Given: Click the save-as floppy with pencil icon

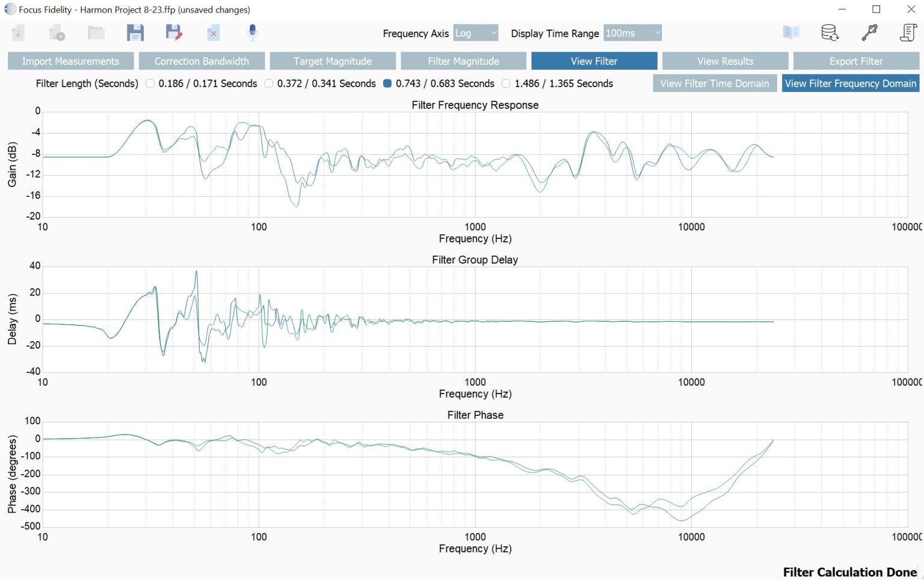Looking at the screenshot, I should tap(174, 32).
